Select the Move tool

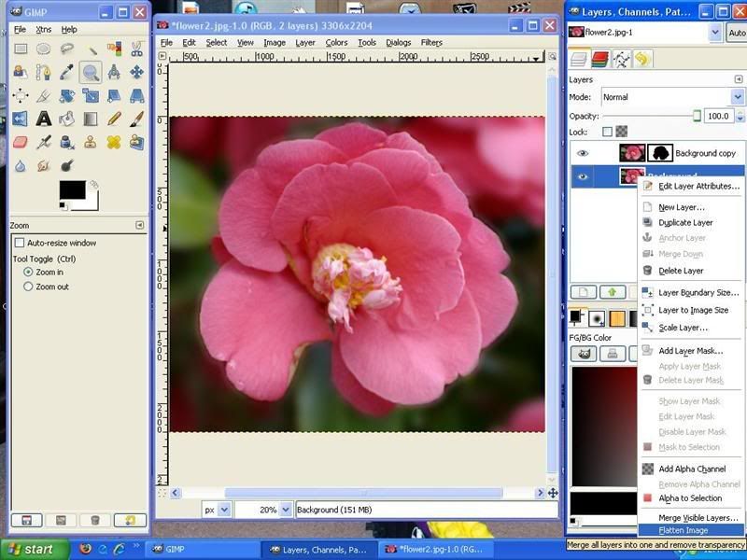click(136, 72)
